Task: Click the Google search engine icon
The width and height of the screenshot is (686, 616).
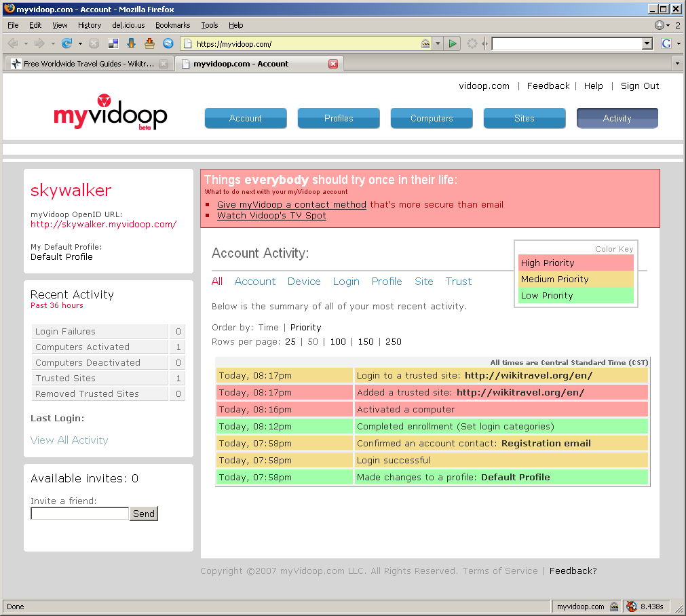Action: (666, 43)
